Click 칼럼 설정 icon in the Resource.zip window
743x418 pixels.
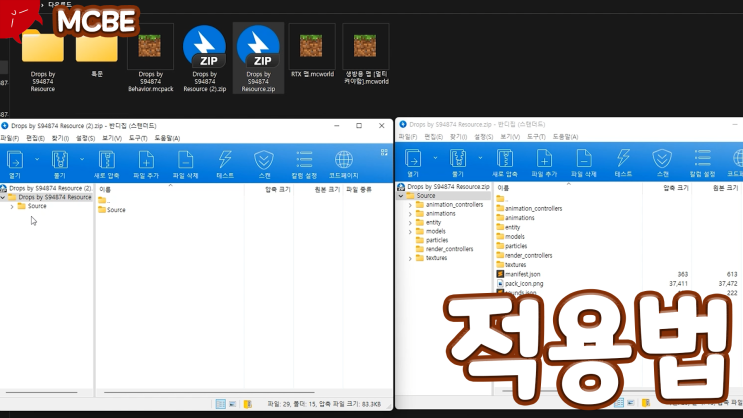coord(702,158)
